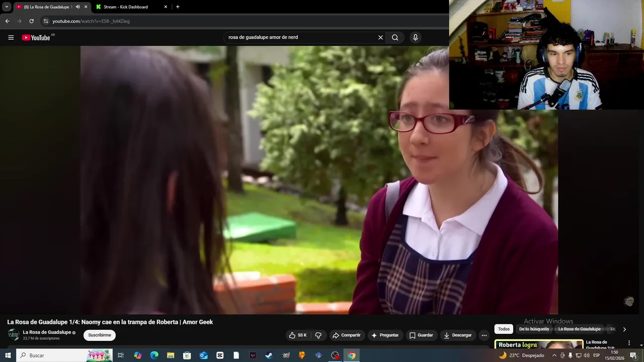
Task: Open a new browser tab
Action: pos(178,7)
